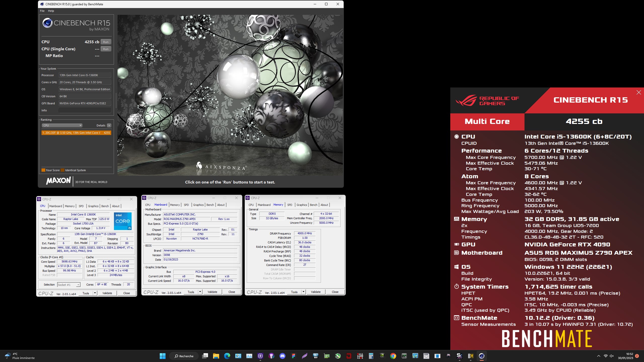Viewport: 644px width, 362px height.
Task: Click Validate in CPU-Z Mainboard window
Action: 212,292
